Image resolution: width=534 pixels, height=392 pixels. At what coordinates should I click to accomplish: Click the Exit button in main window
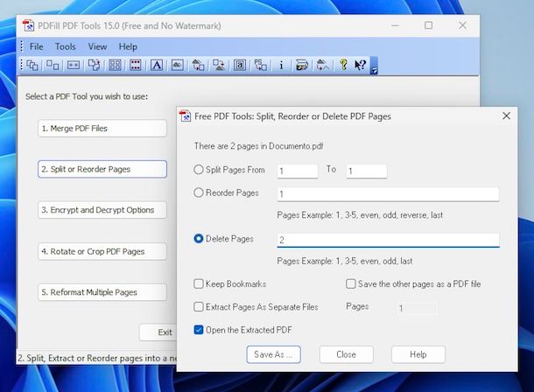point(158,332)
